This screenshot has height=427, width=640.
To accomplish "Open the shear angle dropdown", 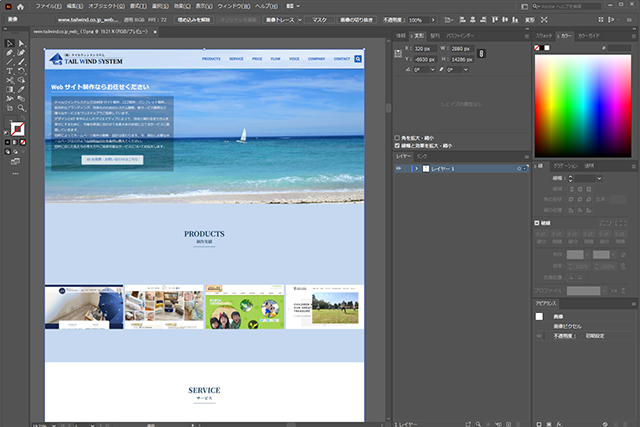I will [x=466, y=70].
